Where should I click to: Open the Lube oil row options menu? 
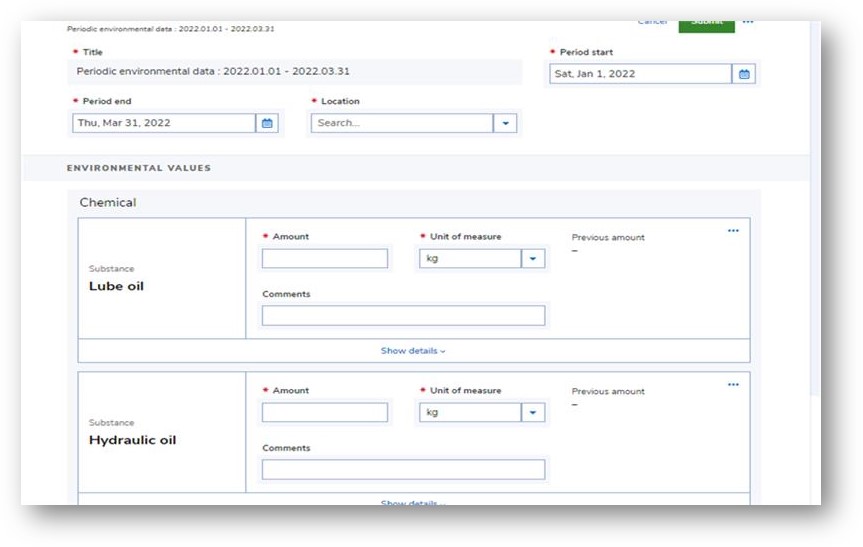click(733, 231)
